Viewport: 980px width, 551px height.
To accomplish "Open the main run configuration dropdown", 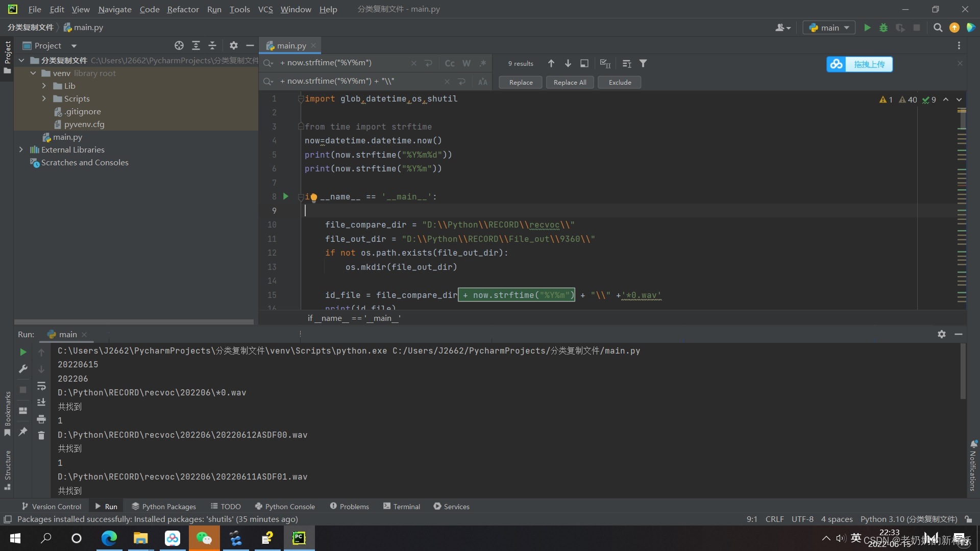I will [829, 28].
